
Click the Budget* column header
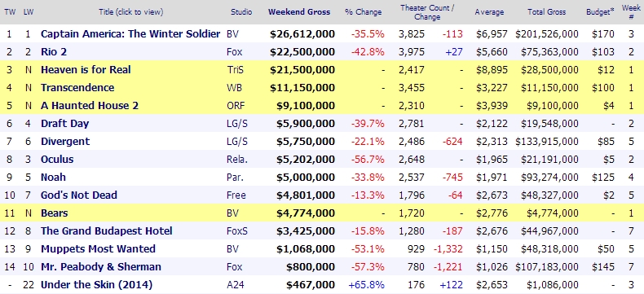tap(600, 12)
